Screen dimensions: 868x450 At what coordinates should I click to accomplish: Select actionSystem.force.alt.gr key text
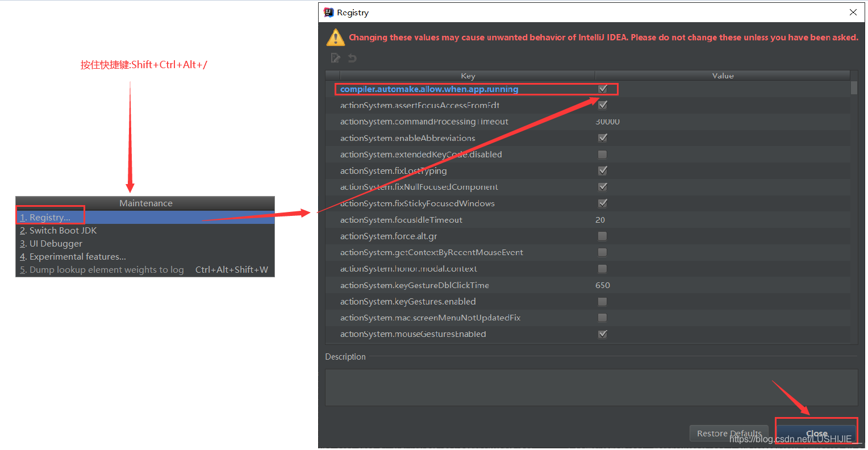pyautogui.click(x=389, y=236)
